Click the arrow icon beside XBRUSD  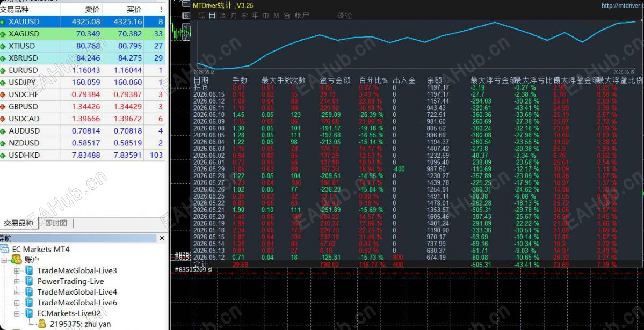tap(3, 58)
